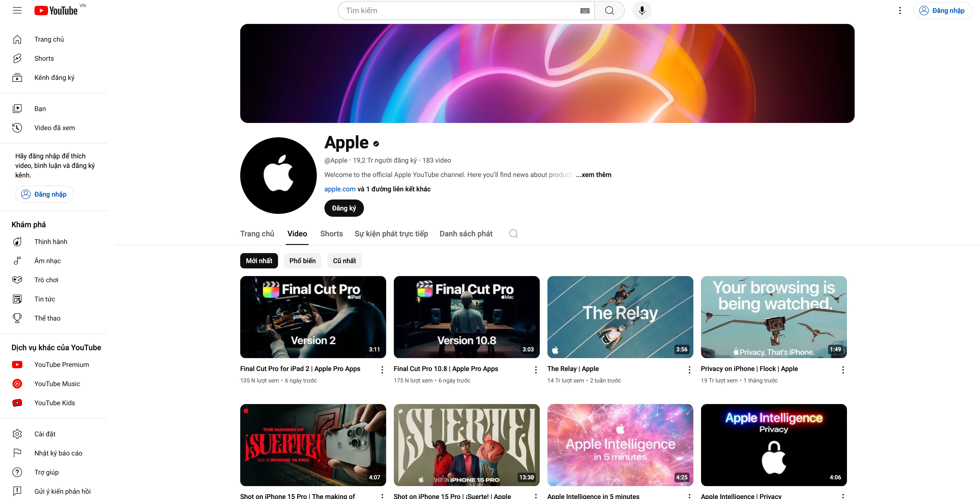Open the on-screen keyboard icon in search

tap(585, 11)
